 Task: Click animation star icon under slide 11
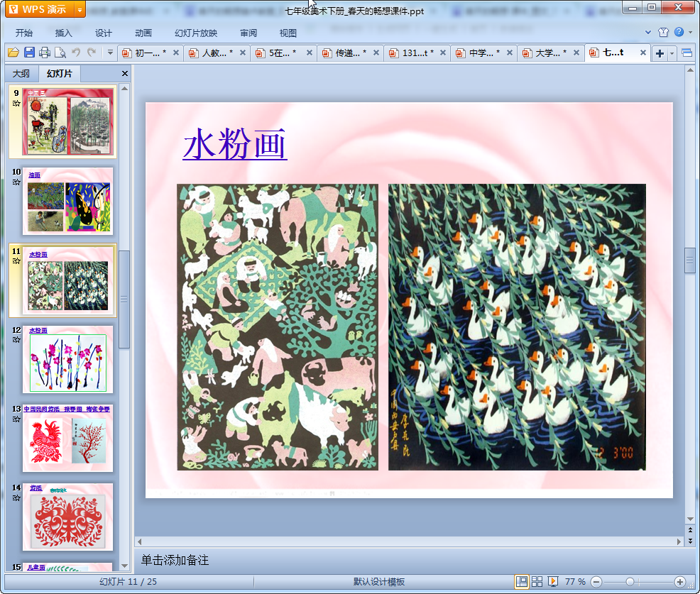point(16,261)
